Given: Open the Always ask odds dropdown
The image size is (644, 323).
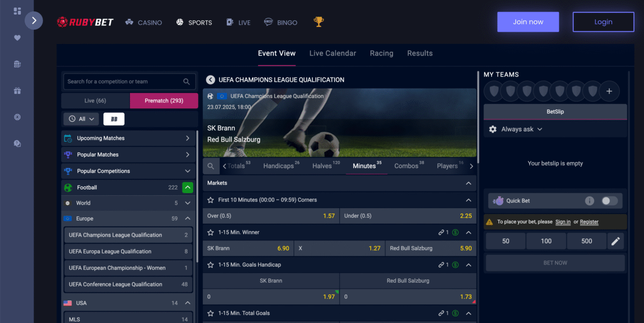Looking at the screenshot, I should point(516,129).
